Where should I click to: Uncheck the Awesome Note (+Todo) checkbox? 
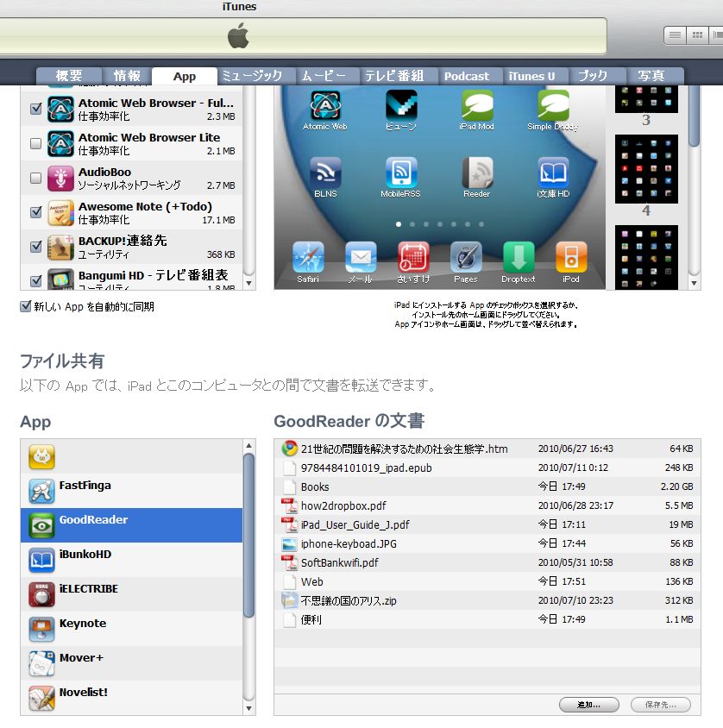click(x=35, y=212)
